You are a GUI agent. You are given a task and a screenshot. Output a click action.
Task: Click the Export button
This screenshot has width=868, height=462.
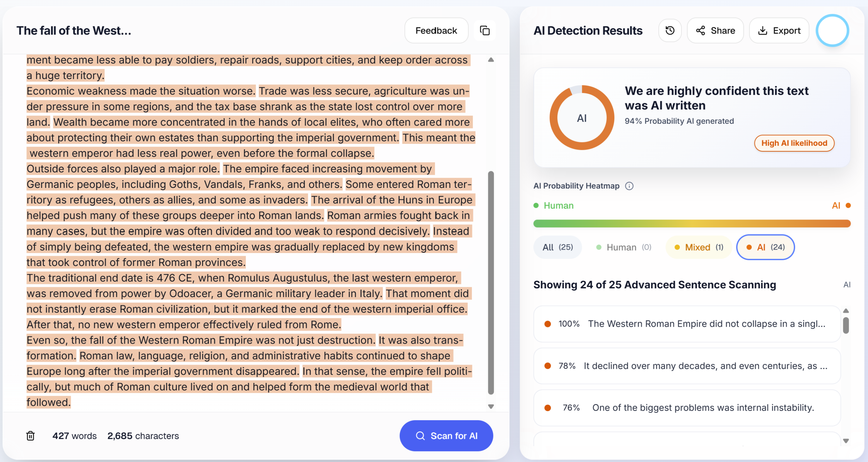click(779, 31)
